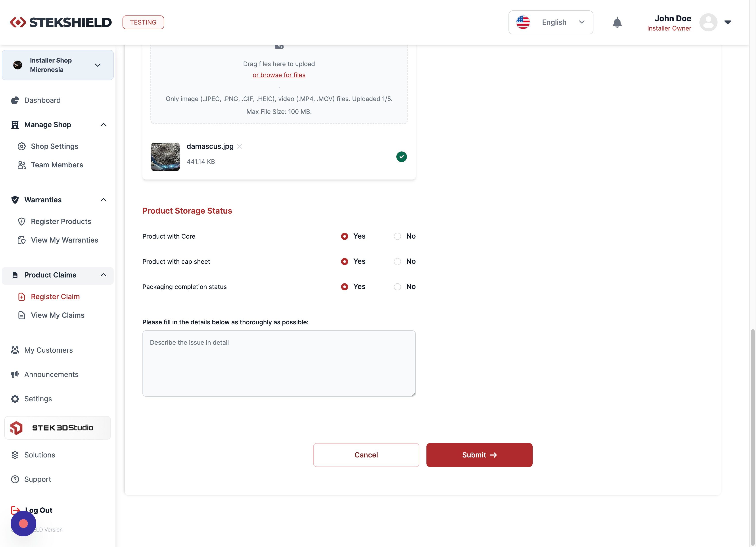Click the Submit button
The width and height of the screenshot is (756, 547).
click(x=479, y=455)
